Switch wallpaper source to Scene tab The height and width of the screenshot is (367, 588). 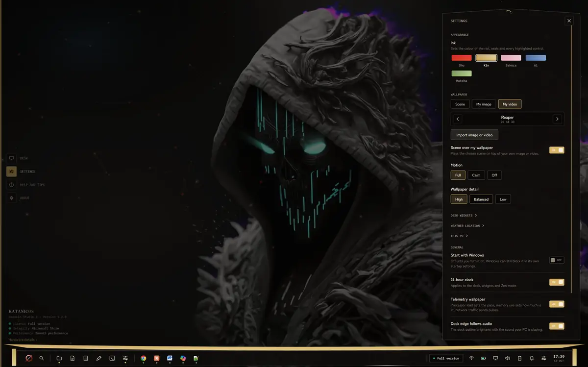tap(460, 104)
